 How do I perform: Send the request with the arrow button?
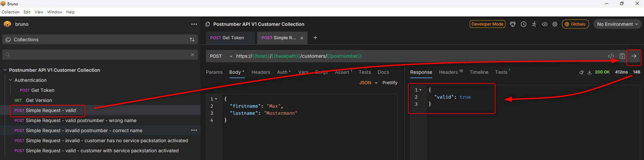click(634, 56)
